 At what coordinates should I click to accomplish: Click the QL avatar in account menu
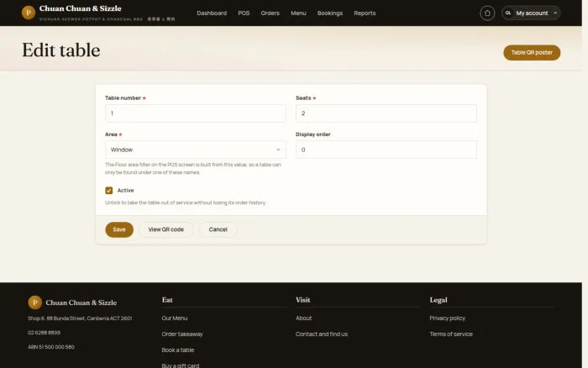click(x=508, y=13)
